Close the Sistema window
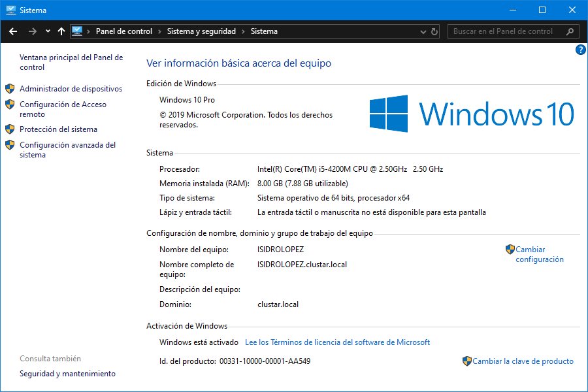This screenshot has width=588, height=392. [572, 10]
